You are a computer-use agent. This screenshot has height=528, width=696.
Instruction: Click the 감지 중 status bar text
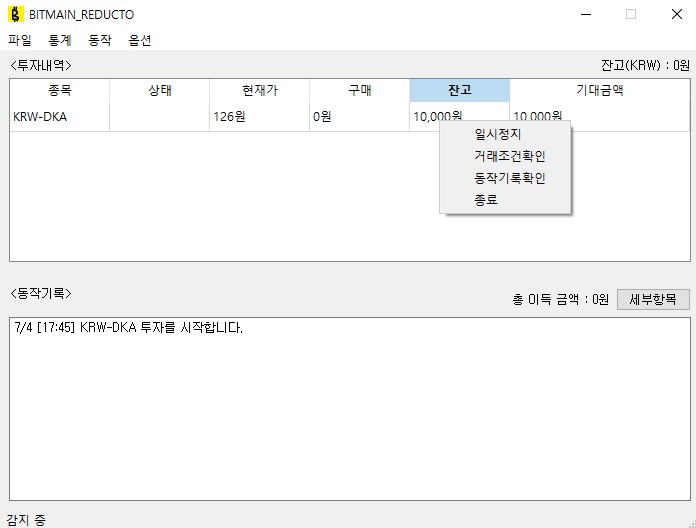[x=26, y=520]
